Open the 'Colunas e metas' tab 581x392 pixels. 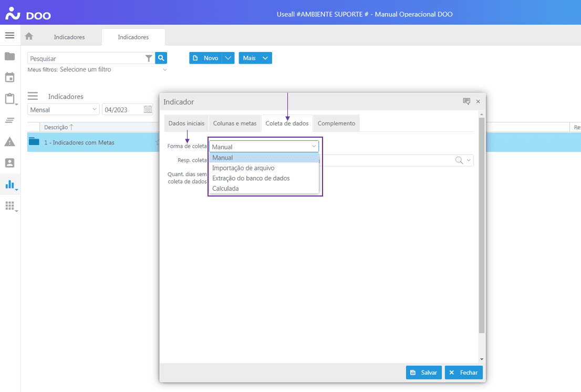(x=235, y=123)
